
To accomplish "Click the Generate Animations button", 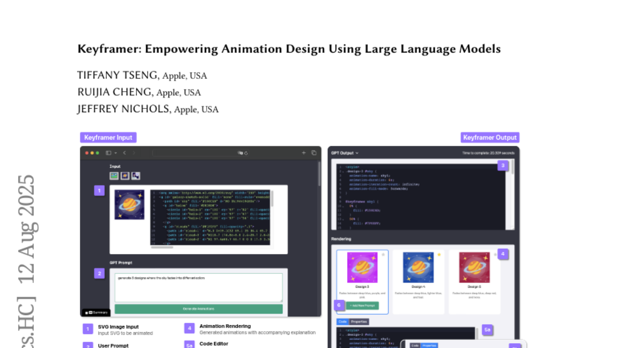I will (199, 309).
